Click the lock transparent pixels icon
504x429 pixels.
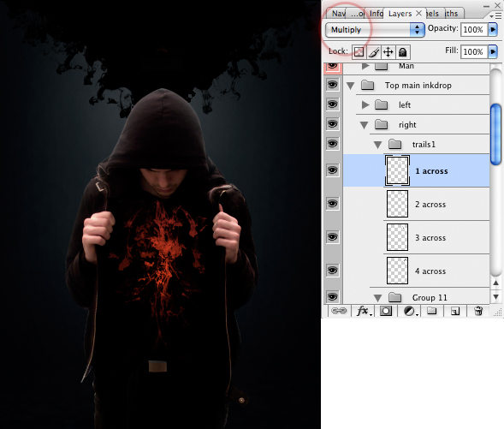pos(359,51)
